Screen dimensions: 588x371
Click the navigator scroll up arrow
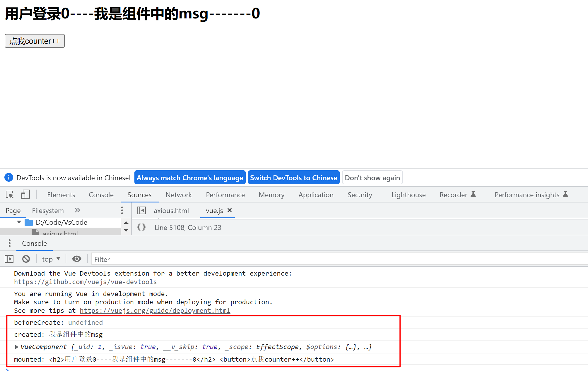point(126,223)
